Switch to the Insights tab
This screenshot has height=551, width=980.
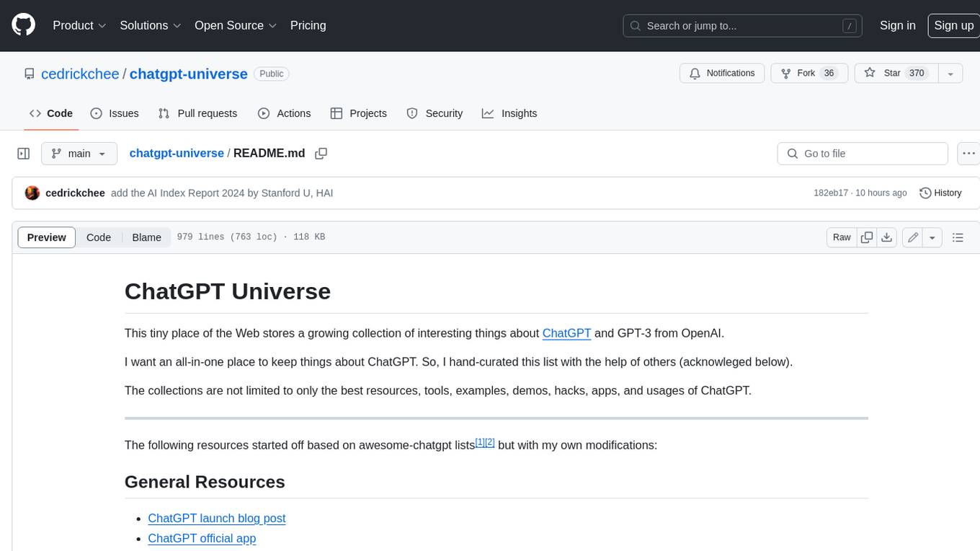click(509, 113)
